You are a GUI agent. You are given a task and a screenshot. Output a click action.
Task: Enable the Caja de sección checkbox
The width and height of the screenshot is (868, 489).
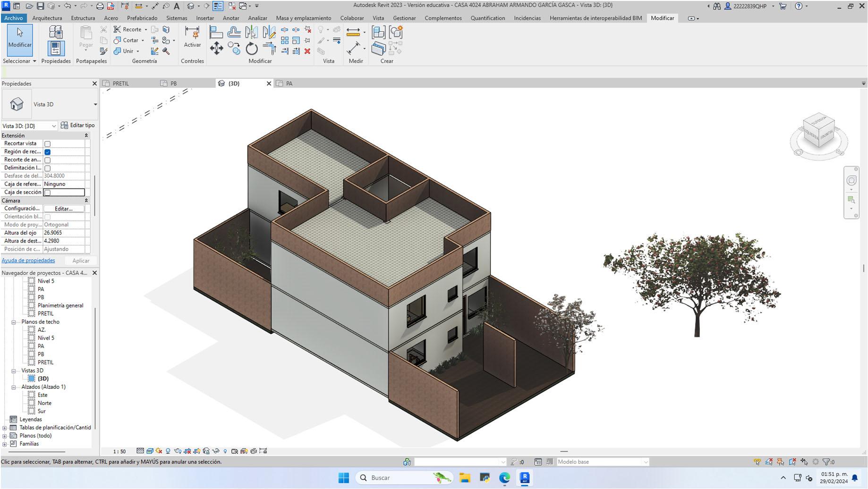tap(47, 193)
